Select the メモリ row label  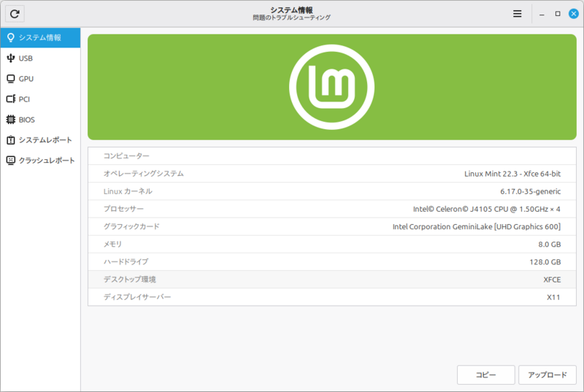tap(112, 245)
